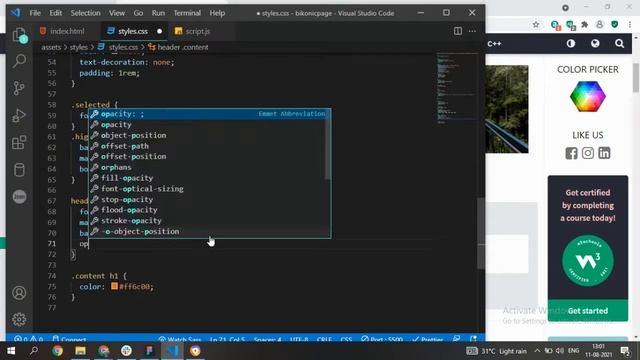This screenshot has height=360, width=640.
Task: Bookmark this page with the star icon
Action: tap(536, 25)
